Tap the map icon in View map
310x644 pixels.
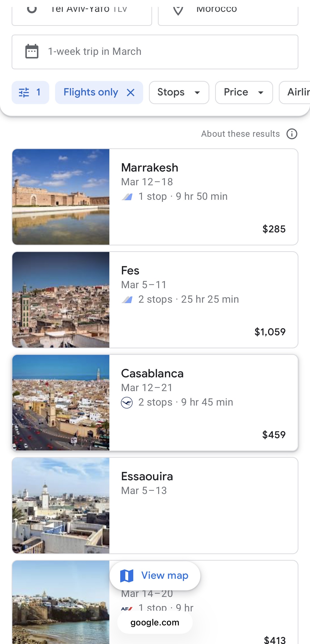click(x=127, y=576)
